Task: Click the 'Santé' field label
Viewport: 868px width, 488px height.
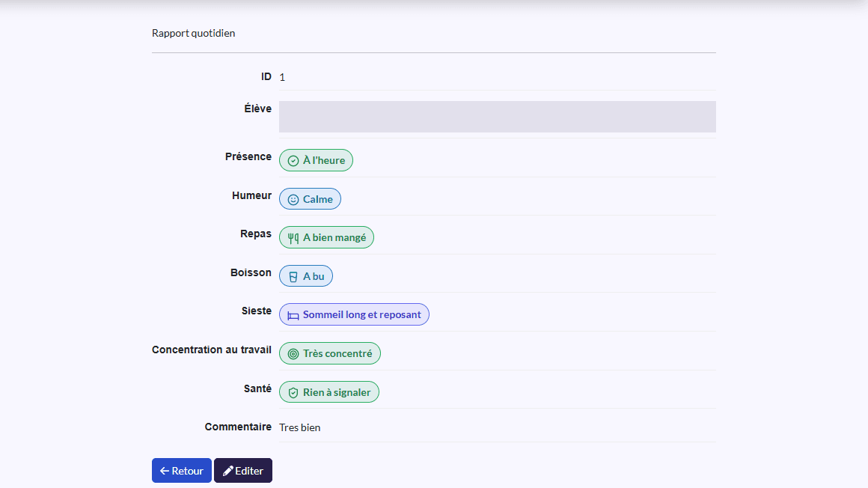Action: pos(257,388)
